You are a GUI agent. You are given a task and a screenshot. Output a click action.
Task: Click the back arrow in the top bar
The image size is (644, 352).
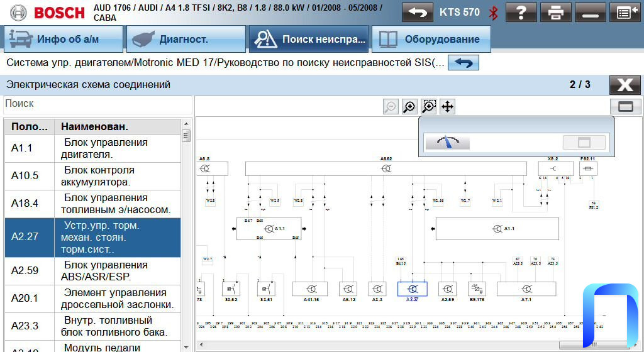click(x=418, y=13)
